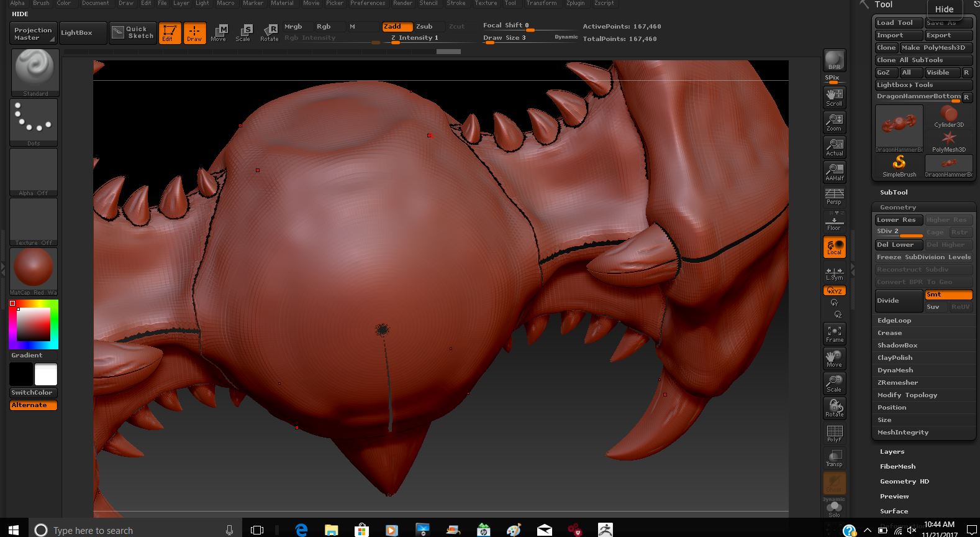This screenshot has width=980, height=537.
Task: Open Projection Master
Action: [33, 34]
